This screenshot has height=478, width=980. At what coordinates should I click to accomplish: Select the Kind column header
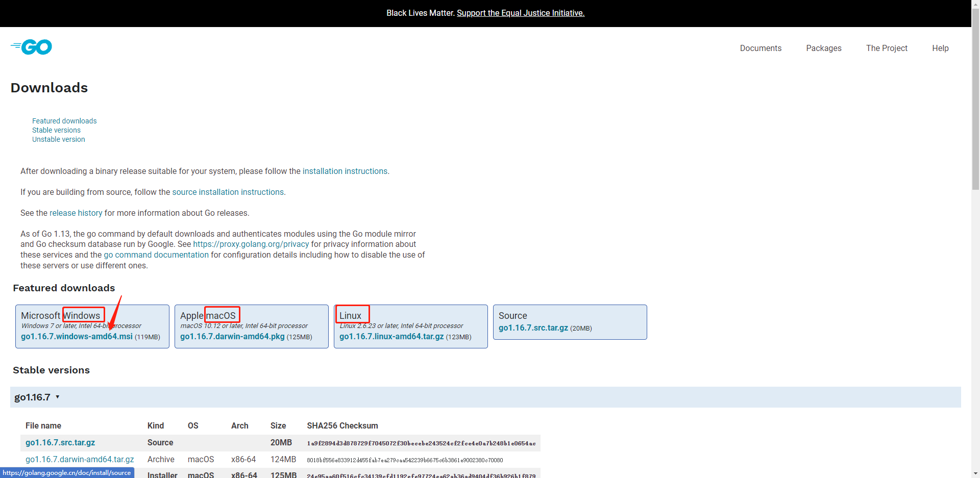[x=156, y=425]
